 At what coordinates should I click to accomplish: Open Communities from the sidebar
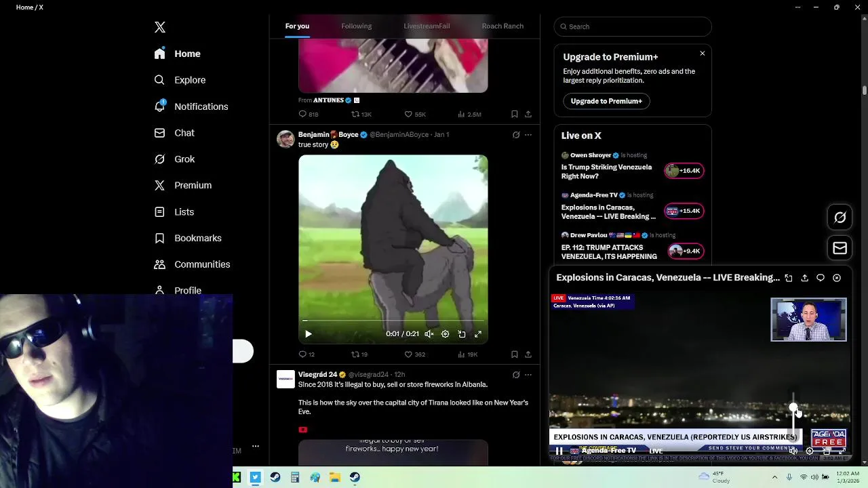[192, 264]
